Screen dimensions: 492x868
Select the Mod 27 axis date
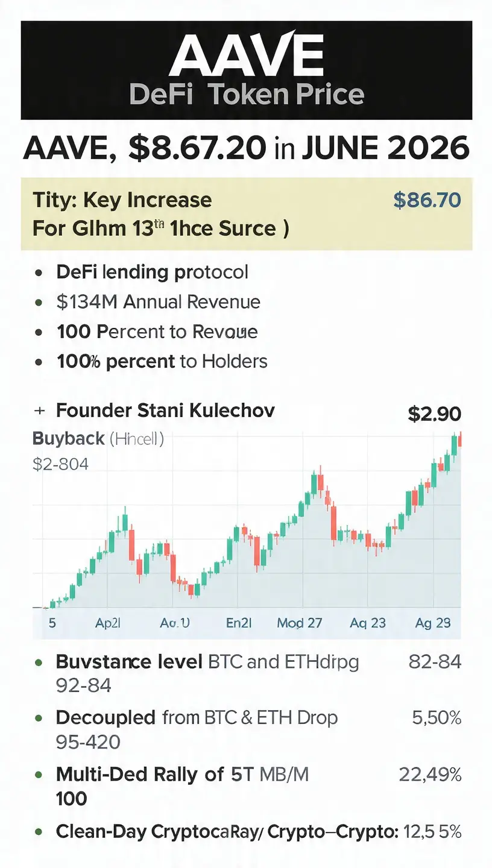tap(299, 623)
